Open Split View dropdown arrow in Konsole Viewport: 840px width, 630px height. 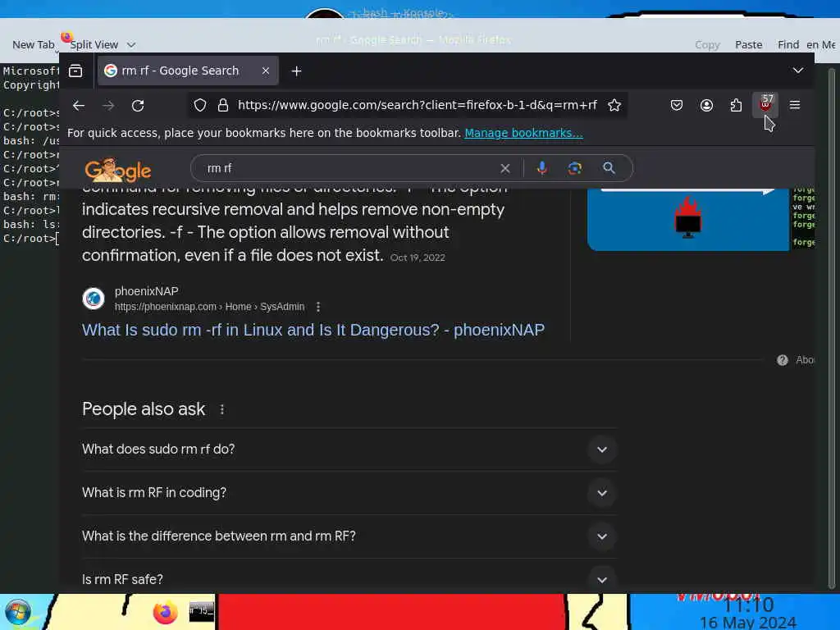(x=131, y=45)
